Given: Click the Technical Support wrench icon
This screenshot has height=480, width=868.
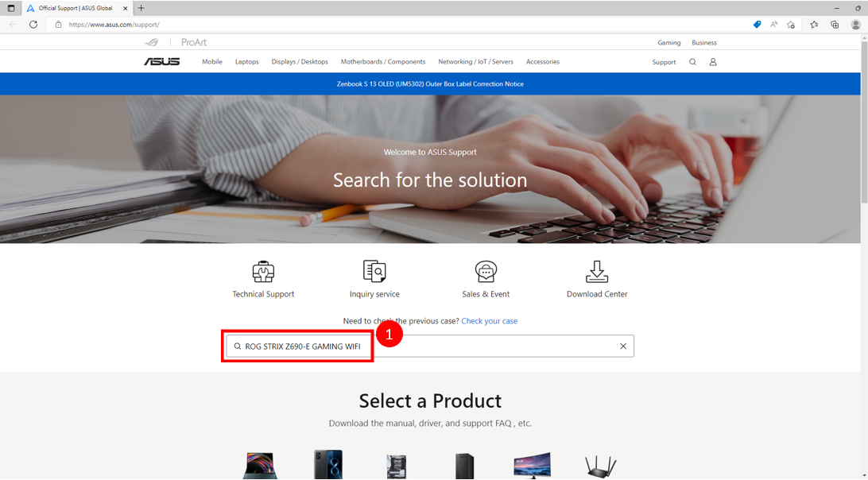Looking at the screenshot, I should pyautogui.click(x=264, y=271).
